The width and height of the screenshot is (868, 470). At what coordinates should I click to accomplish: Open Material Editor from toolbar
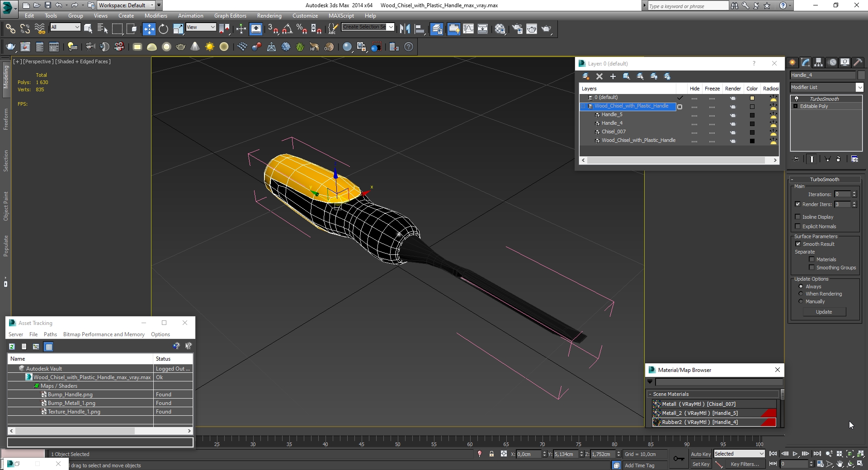(500, 29)
